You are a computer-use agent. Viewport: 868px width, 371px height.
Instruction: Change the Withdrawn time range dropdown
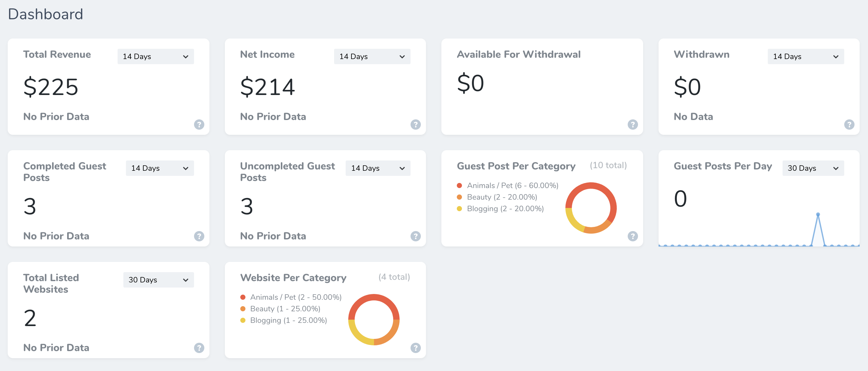tap(806, 56)
